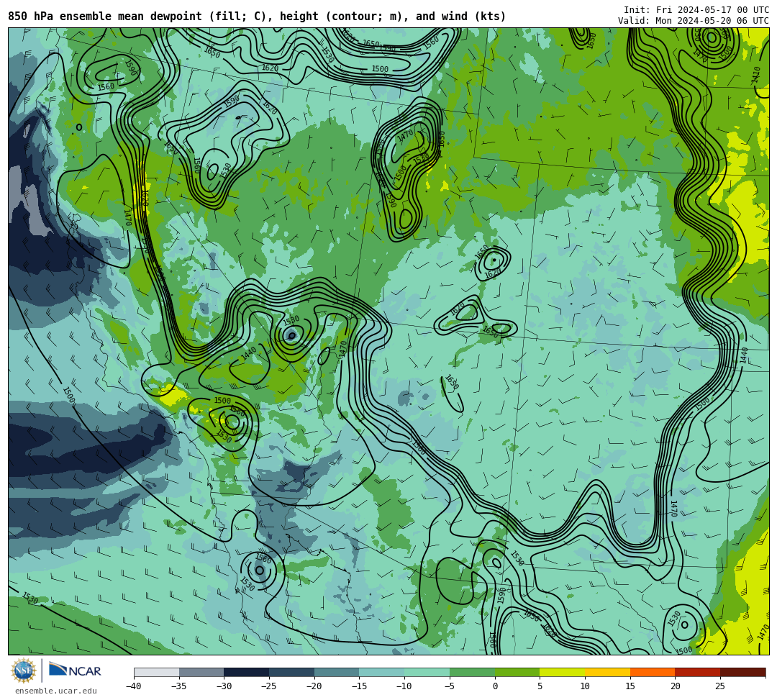Click the 10 colorbar tick label
Screen dimensions: 777x700
585,686
